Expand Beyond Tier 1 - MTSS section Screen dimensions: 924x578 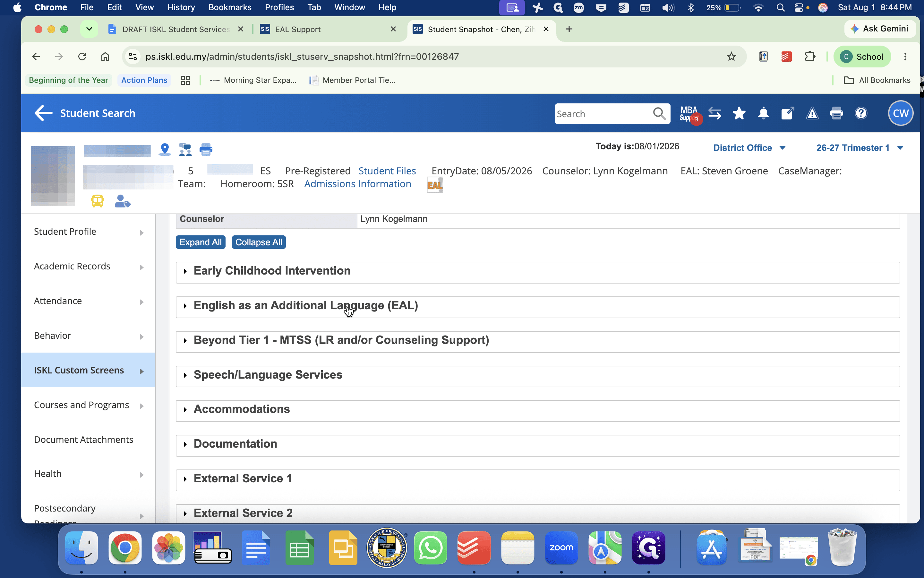click(x=538, y=342)
